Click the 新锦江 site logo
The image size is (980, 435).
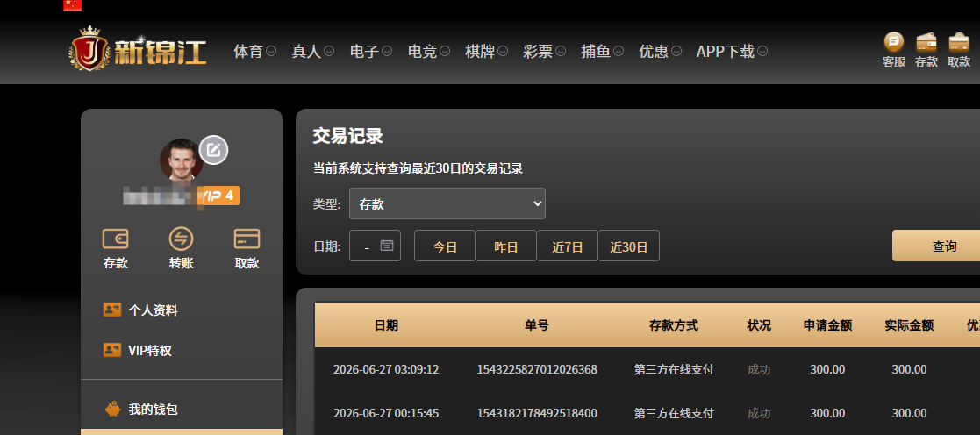click(138, 48)
